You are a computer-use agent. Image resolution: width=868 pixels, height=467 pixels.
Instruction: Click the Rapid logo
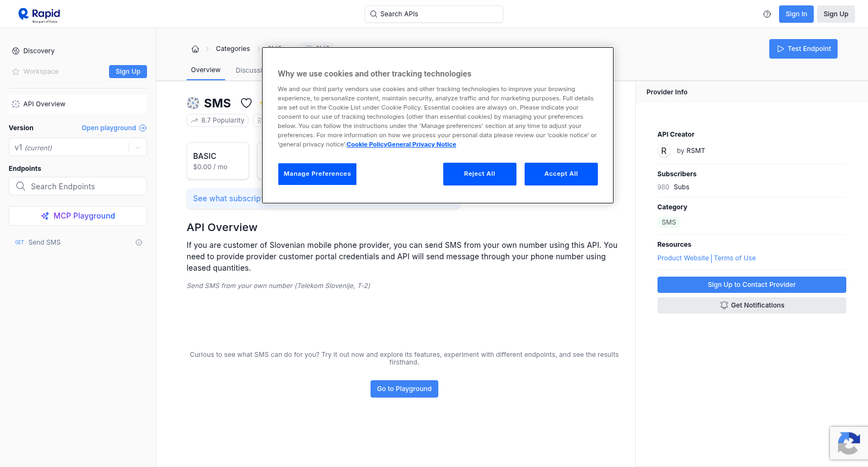tap(39, 15)
